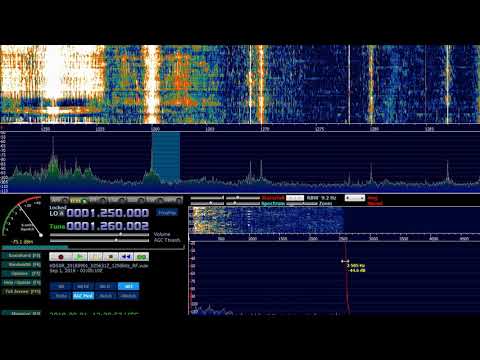Click the Minimize [F3] button
The width and height of the screenshot is (480, 360).
(21, 314)
